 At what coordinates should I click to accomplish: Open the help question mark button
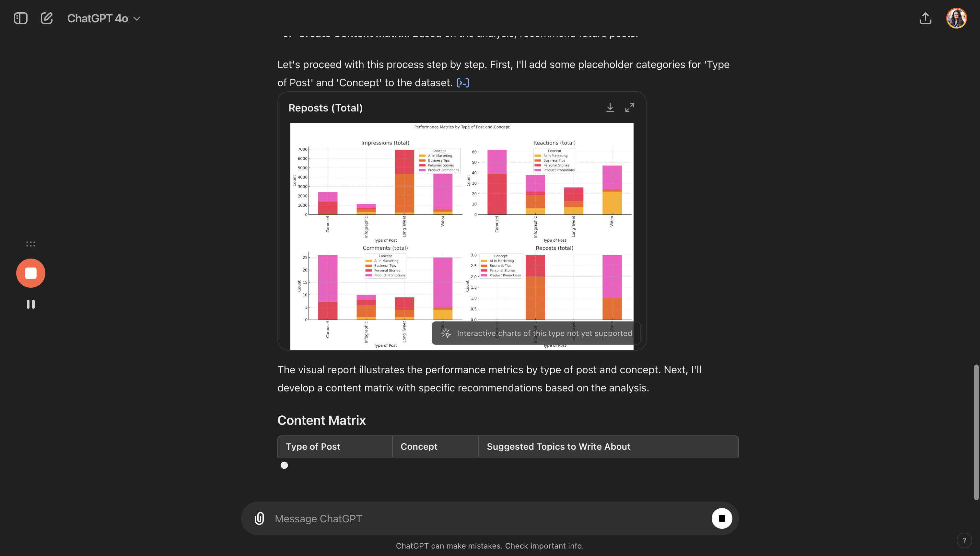(x=964, y=540)
